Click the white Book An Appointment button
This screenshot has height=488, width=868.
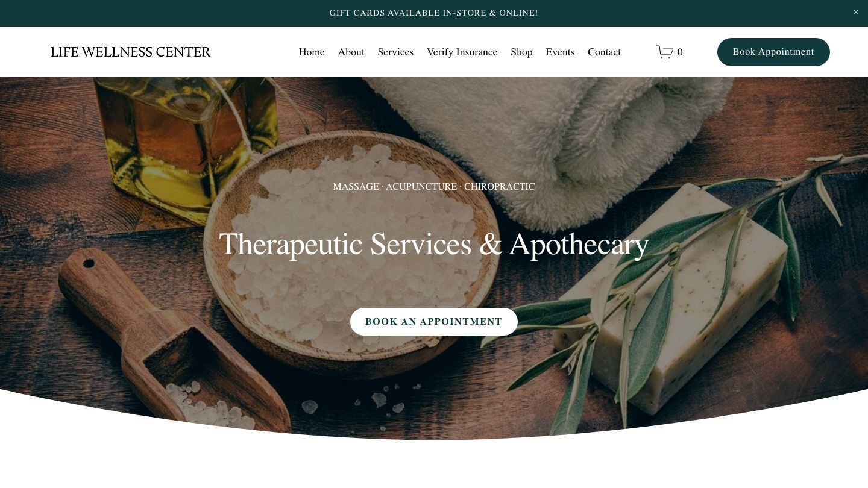pyautogui.click(x=433, y=322)
